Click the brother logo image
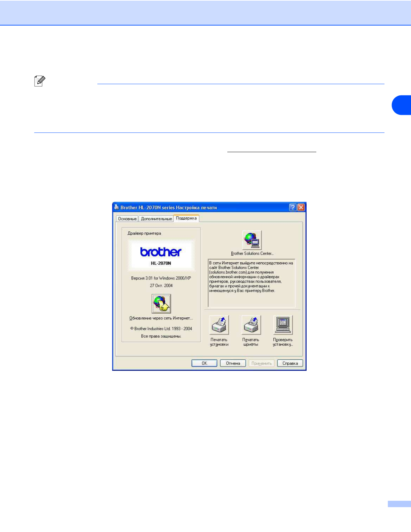The image size is (411, 532). (x=161, y=252)
